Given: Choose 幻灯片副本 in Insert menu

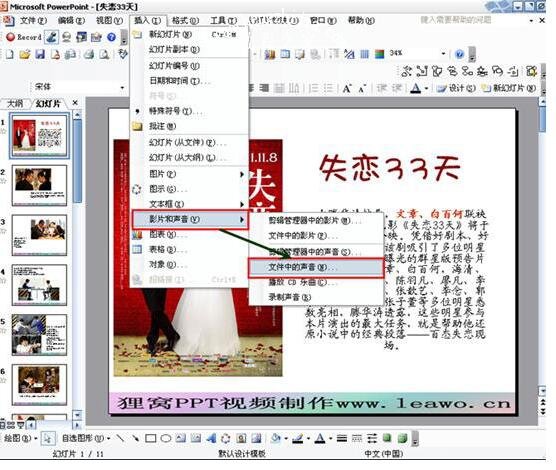Looking at the screenshot, I should click(189, 50).
